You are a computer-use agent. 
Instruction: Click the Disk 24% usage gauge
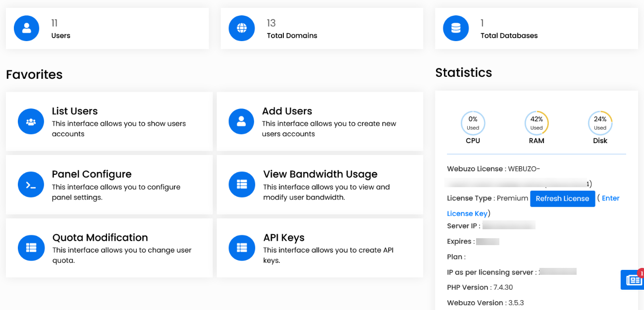pos(600,123)
